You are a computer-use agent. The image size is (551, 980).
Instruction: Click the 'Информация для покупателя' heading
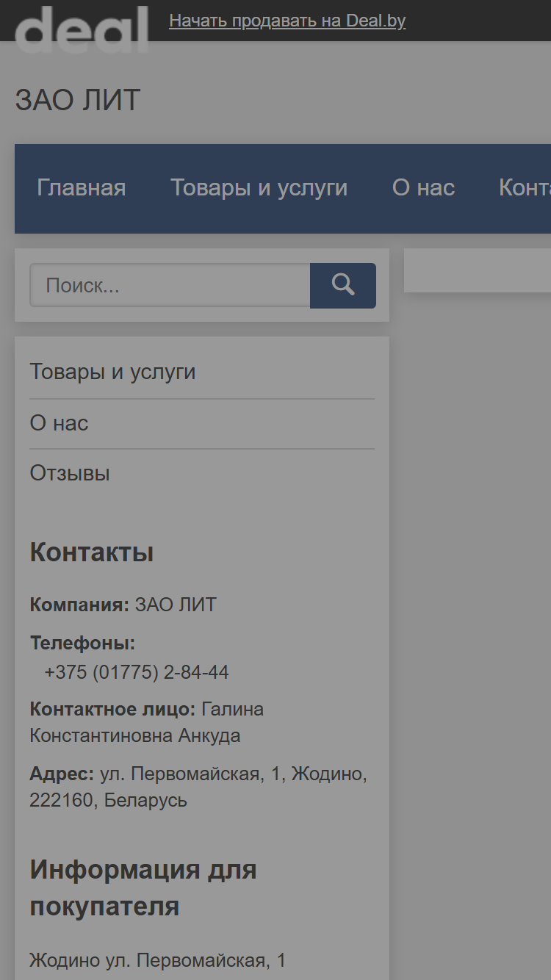(143, 888)
